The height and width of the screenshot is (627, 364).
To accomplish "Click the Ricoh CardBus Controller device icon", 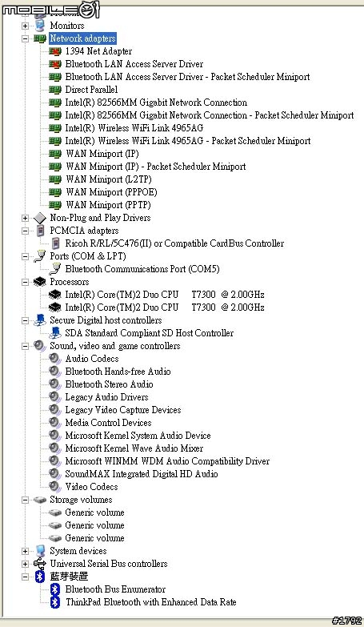I will click(56, 243).
